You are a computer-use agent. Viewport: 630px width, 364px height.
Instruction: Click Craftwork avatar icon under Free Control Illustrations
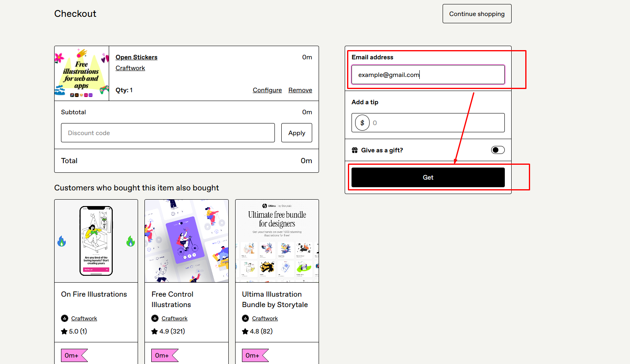click(155, 318)
